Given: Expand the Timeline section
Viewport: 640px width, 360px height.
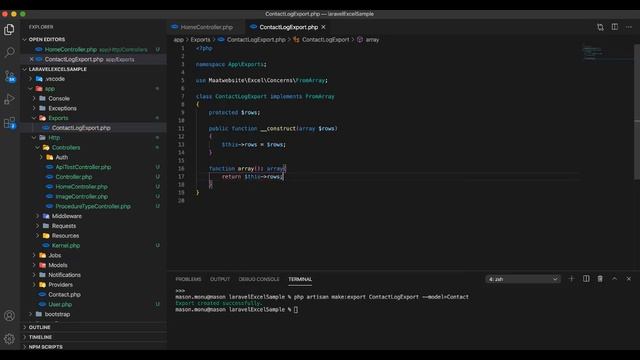Looking at the screenshot, I should coord(93,337).
